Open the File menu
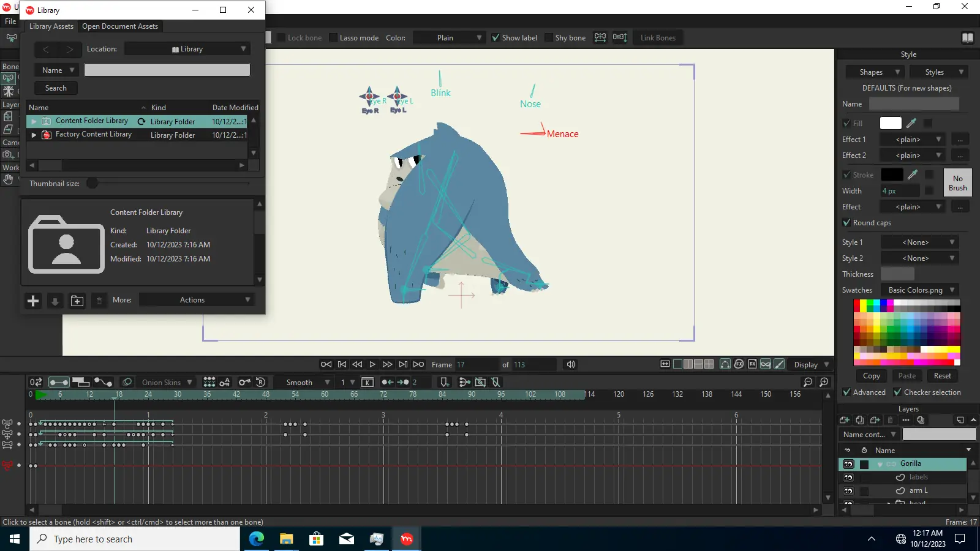 coord(10,21)
